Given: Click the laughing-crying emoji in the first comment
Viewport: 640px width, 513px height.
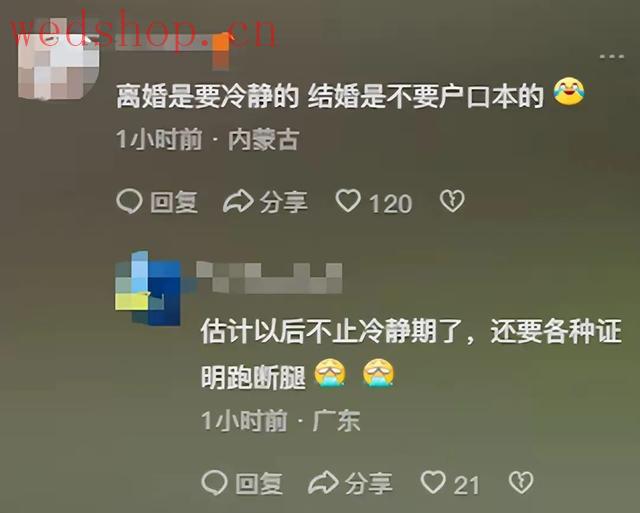Looking at the screenshot, I should tap(569, 92).
